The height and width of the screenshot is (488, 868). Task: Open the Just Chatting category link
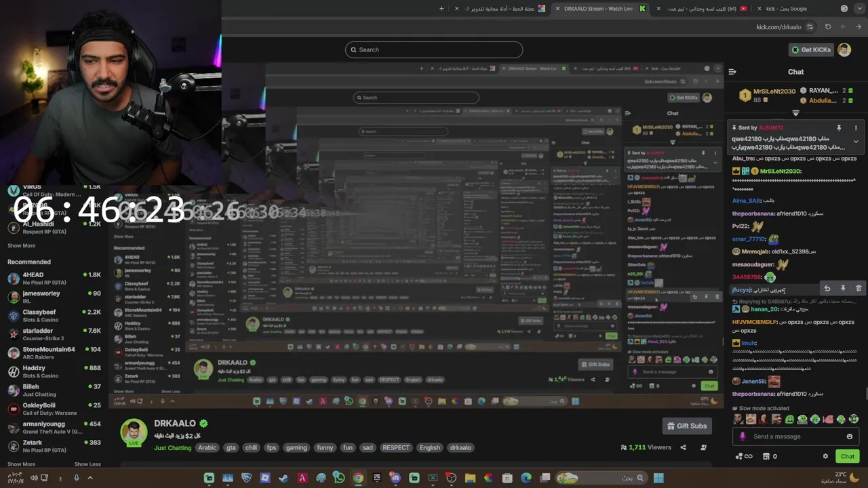(173, 448)
